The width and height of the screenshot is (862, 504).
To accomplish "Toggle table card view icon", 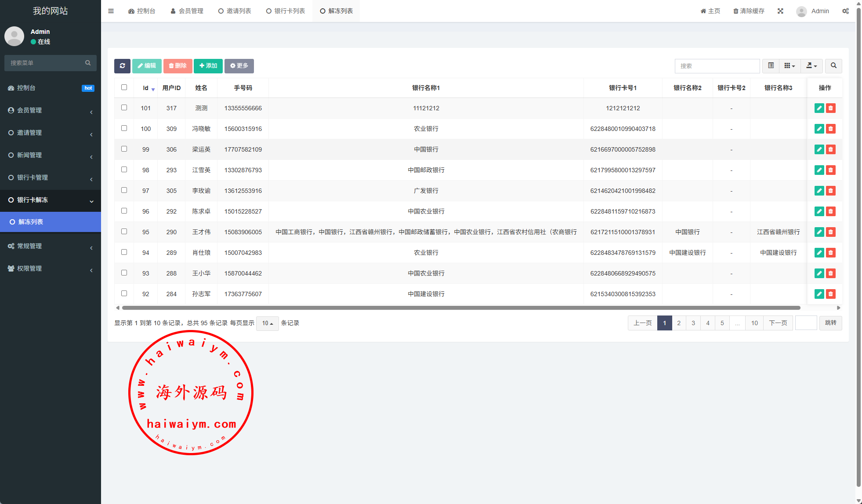I will pos(771,66).
